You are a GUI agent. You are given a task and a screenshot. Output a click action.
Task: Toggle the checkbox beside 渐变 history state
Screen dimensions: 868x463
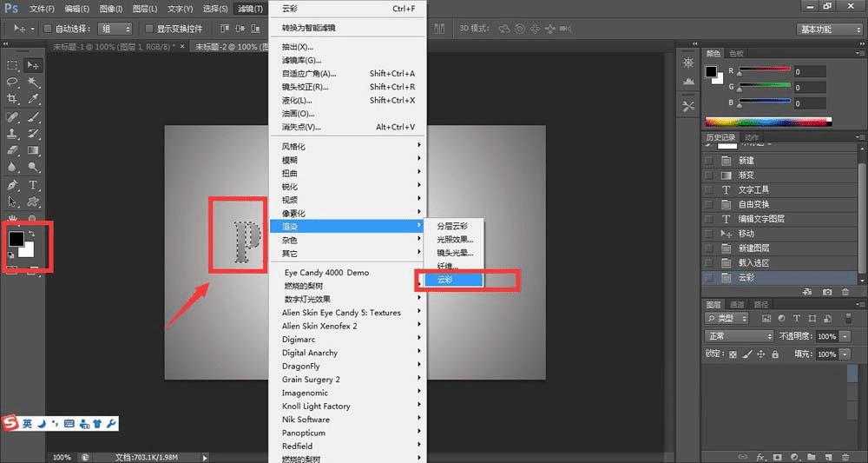click(708, 175)
